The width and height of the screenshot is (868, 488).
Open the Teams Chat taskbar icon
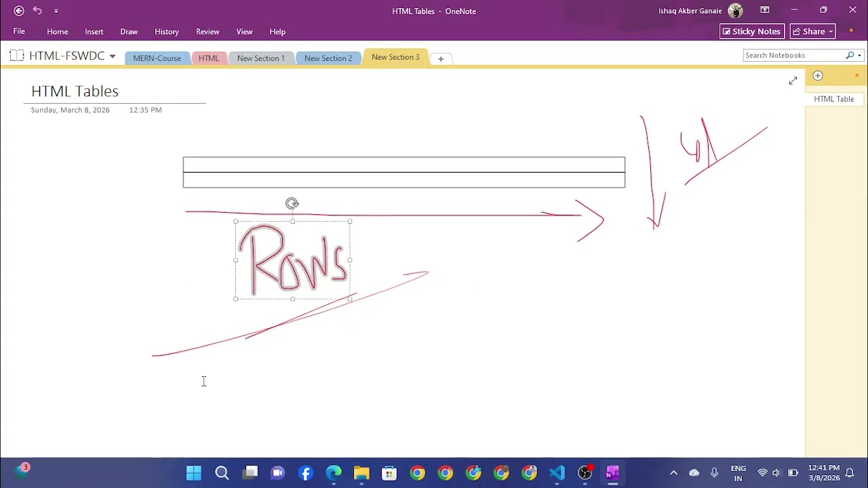tap(278, 473)
